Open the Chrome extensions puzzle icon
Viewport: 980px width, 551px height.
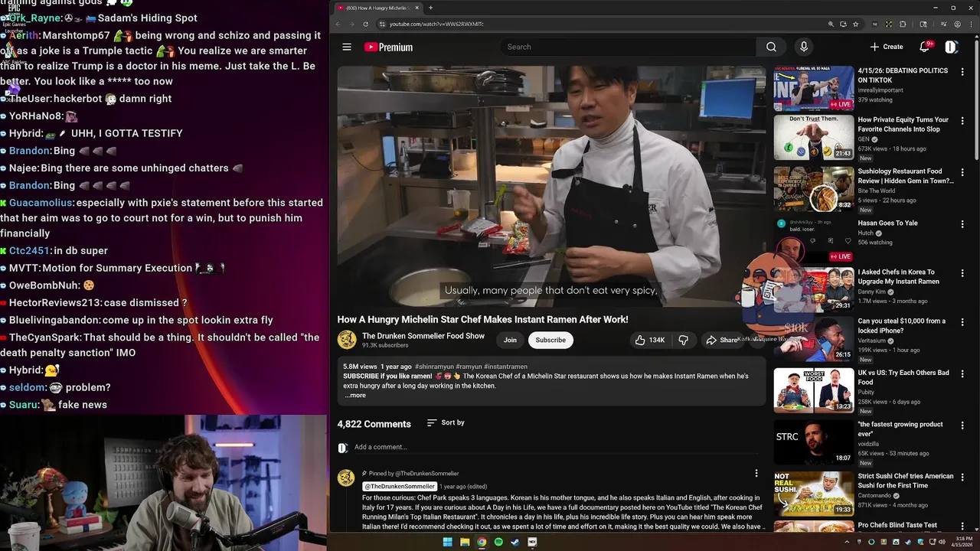[x=902, y=24]
